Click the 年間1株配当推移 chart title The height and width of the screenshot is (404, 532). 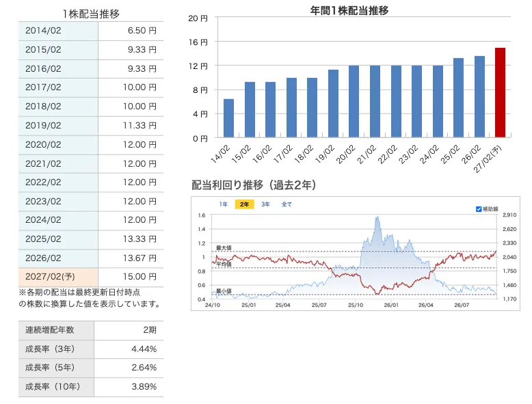(349, 10)
